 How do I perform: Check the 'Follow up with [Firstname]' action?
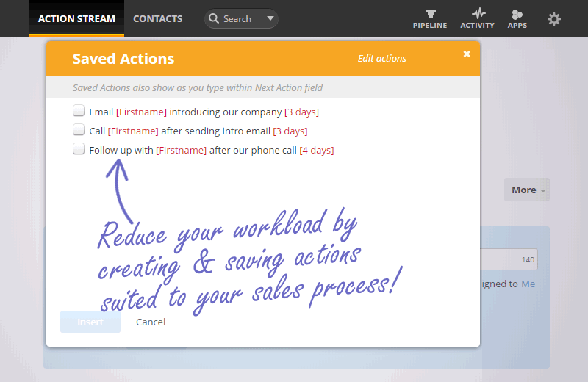[79, 149]
